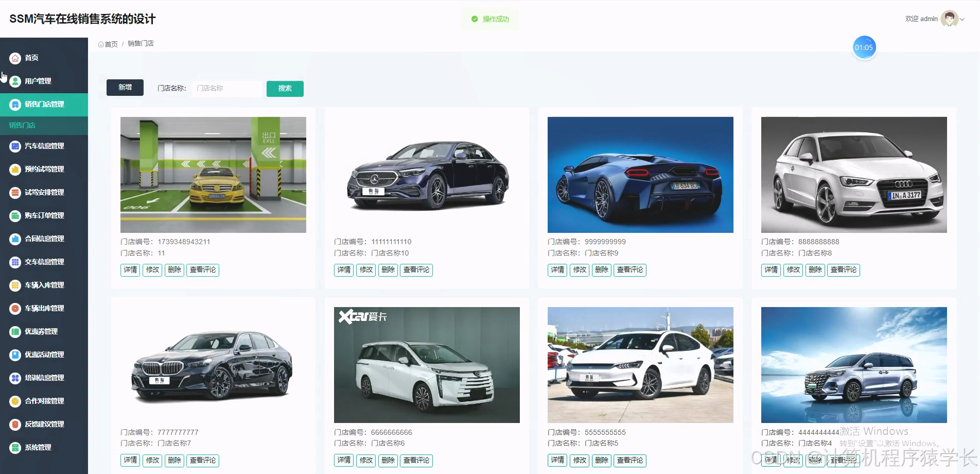Click the 车辆入库管理 sidebar icon
Screen dimensions: 980x474
[15, 285]
